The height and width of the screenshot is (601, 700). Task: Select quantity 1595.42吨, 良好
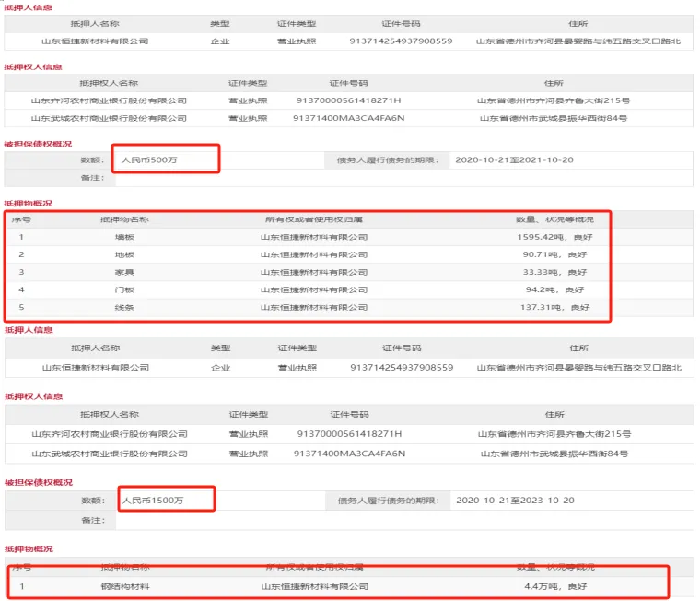554,237
